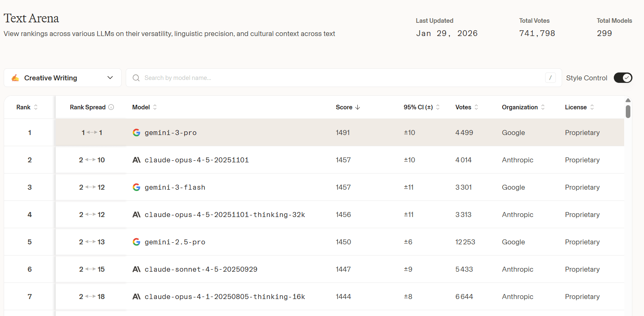The width and height of the screenshot is (644, 316).
Task: Click the search by model name field
Action: tap(339, 78)
